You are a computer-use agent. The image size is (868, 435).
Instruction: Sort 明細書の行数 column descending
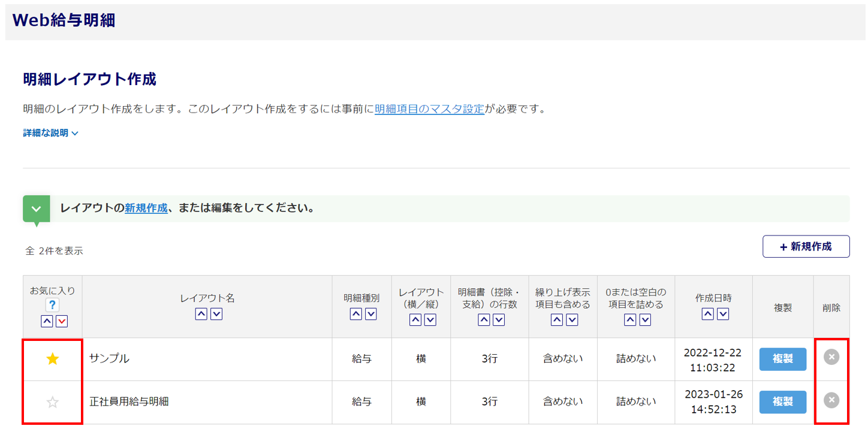pos(499,320)
